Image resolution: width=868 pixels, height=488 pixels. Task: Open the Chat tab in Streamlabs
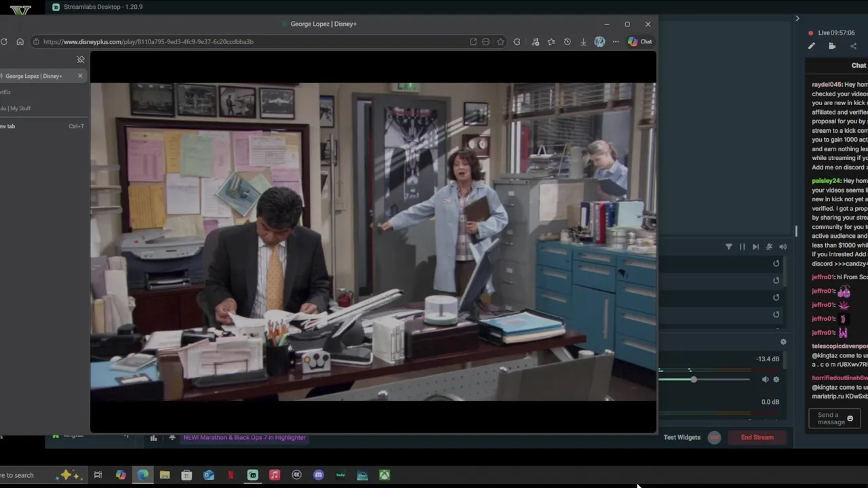(x=859, y=66)
